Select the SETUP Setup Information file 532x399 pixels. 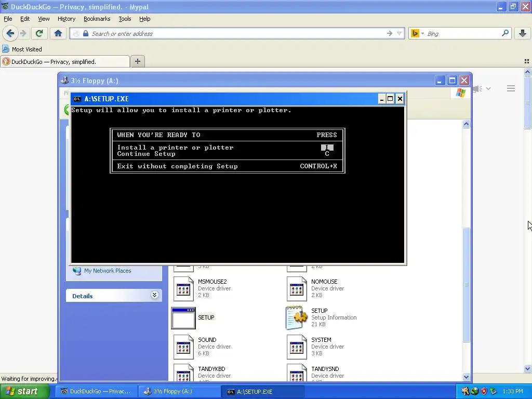[321, 317]
